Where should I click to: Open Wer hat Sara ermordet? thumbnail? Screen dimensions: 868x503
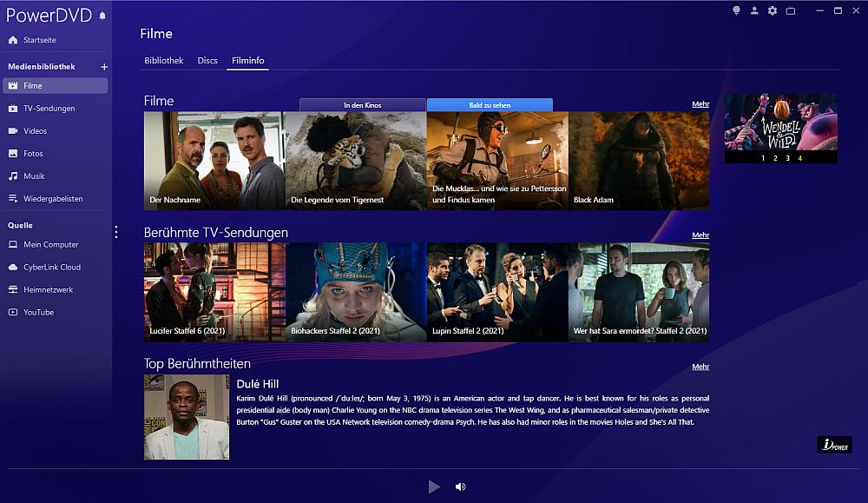[639, 292]
